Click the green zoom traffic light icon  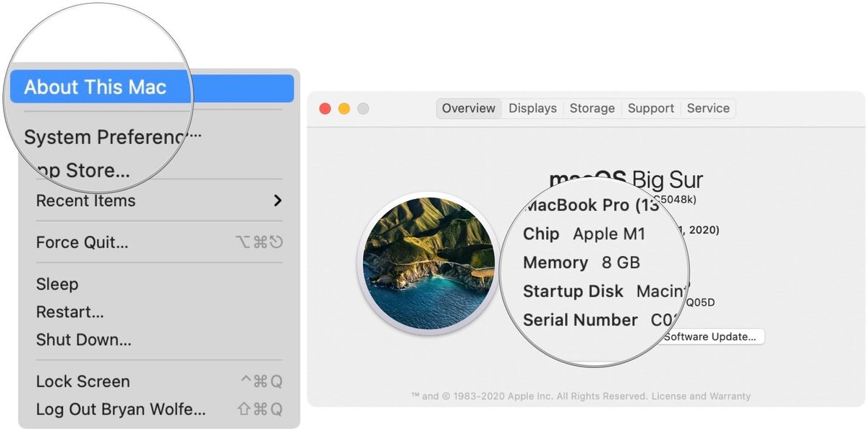coord(362,108)
